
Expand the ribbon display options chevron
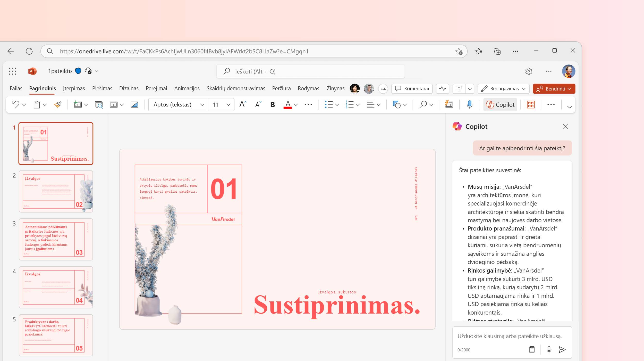tap(570, 107)
